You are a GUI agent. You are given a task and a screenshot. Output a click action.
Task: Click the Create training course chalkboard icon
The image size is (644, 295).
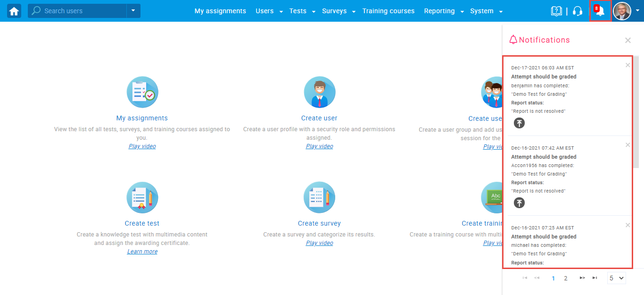[x=492, y=197]
